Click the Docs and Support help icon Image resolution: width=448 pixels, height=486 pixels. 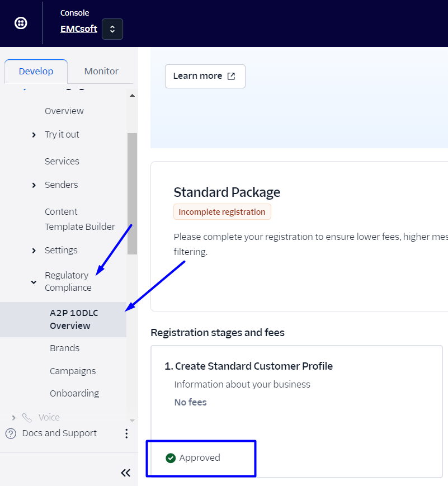pos(11,433)
